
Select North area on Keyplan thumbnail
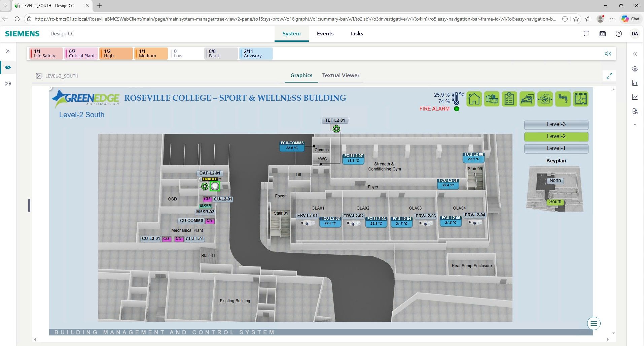tap(555, 180)
